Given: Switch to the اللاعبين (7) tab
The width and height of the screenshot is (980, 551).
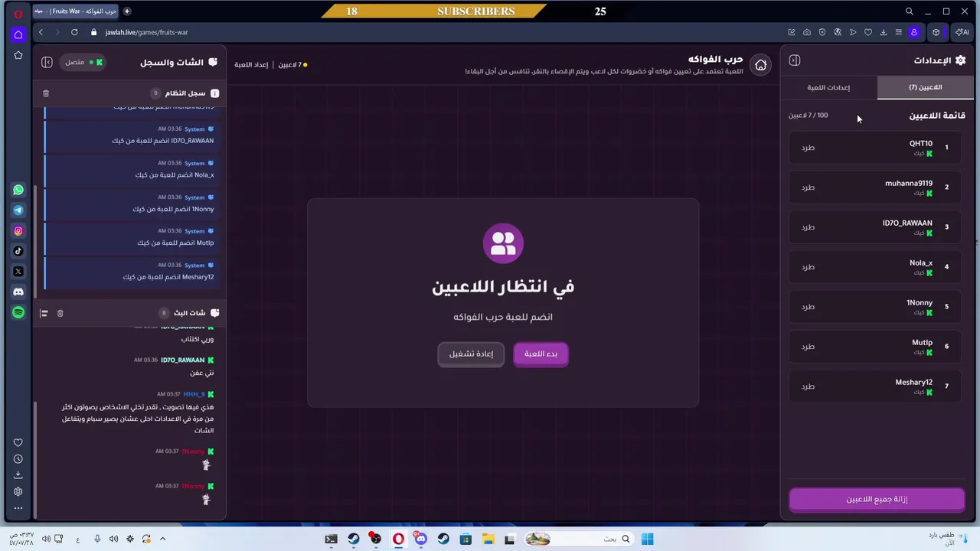Looking at the screenshot, I should click(926, 87).
